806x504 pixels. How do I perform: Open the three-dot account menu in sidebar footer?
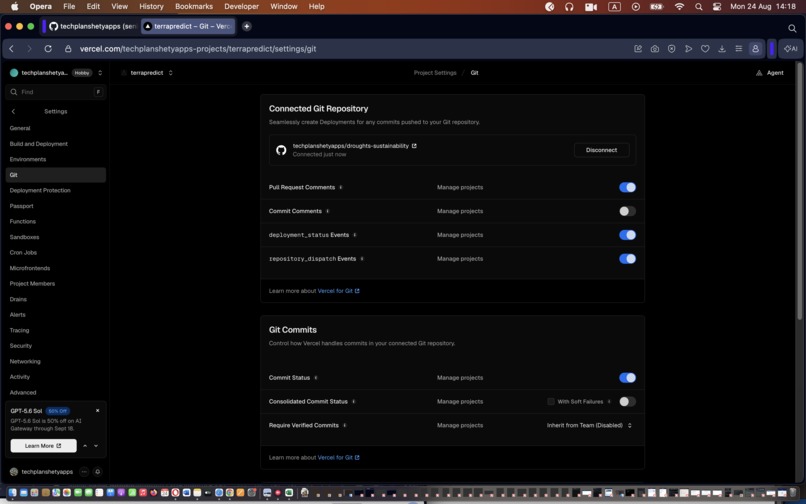(x=84, y=472)
